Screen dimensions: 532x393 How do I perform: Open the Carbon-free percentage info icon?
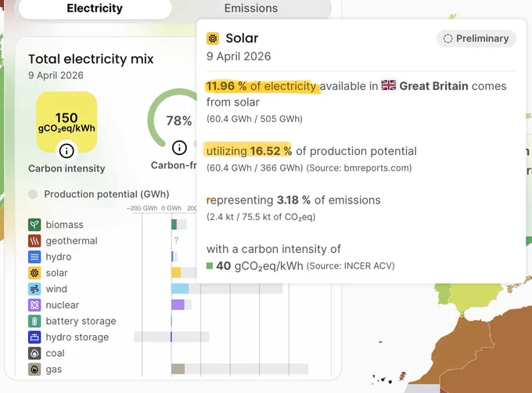click(179, 148)
